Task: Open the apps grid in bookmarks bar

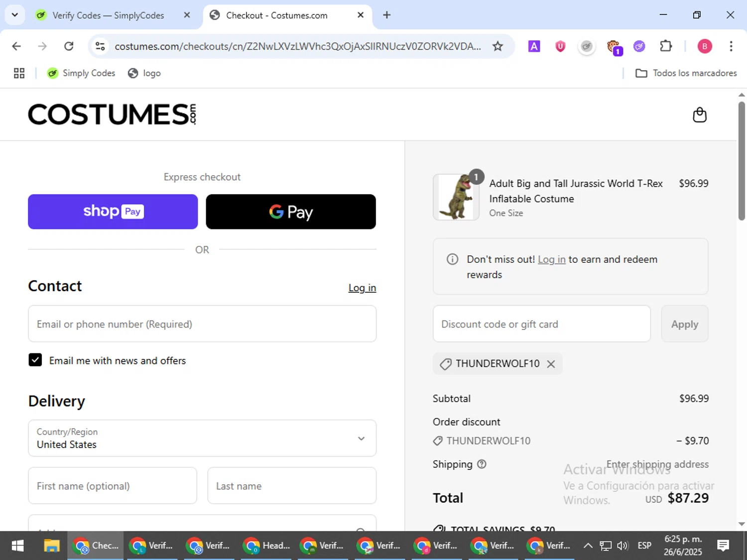Action: (19, 73)
